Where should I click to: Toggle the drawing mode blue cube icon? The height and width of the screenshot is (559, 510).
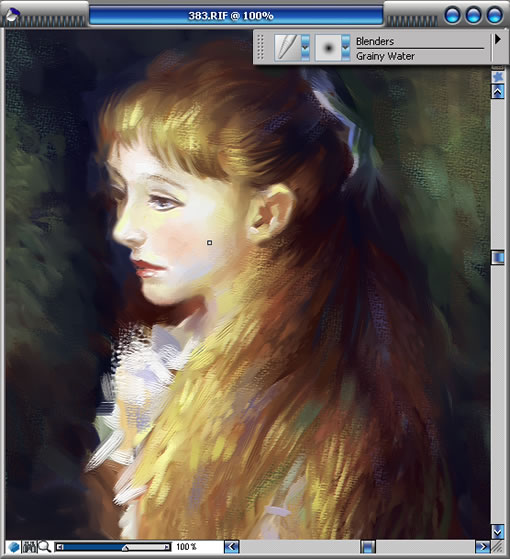click(14, 547)
